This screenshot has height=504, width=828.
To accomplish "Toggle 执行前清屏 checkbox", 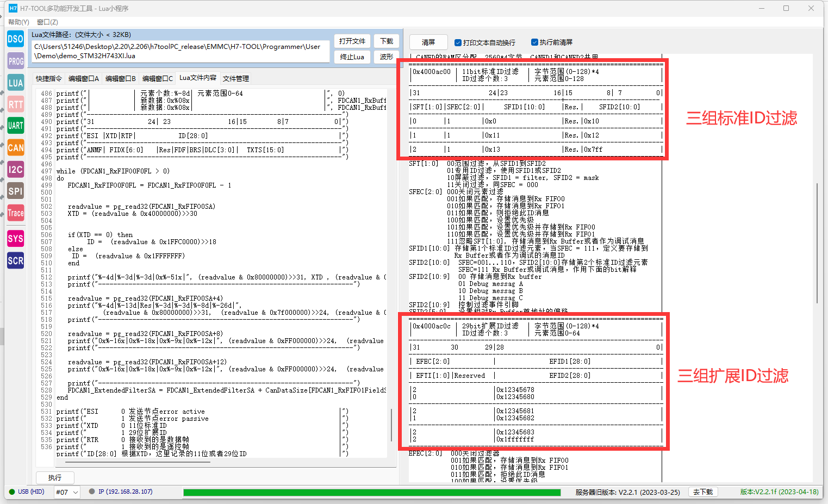I will (x=534, y=42).
